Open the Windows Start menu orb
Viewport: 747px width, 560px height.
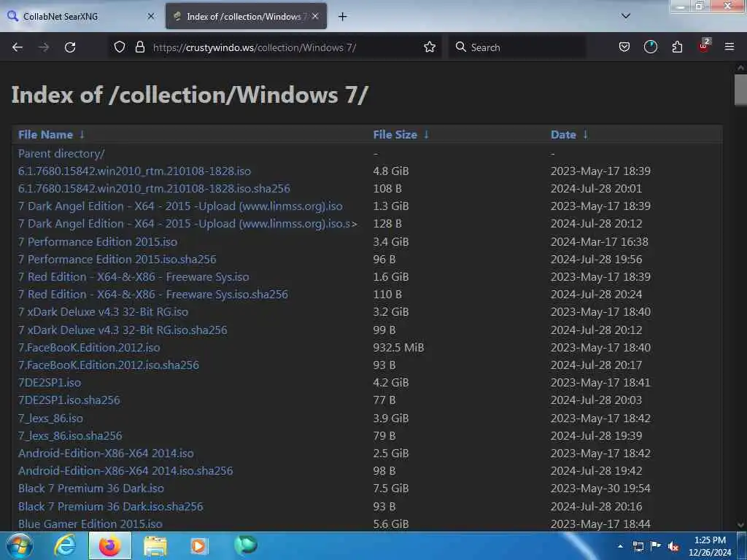[x=18, y=545]
